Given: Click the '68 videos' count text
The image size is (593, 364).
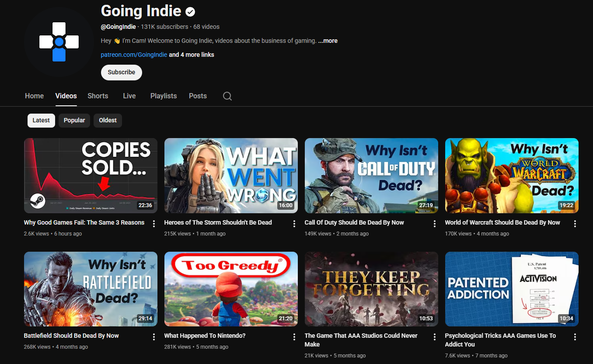Looking at the screenshot, I should 206,27.
